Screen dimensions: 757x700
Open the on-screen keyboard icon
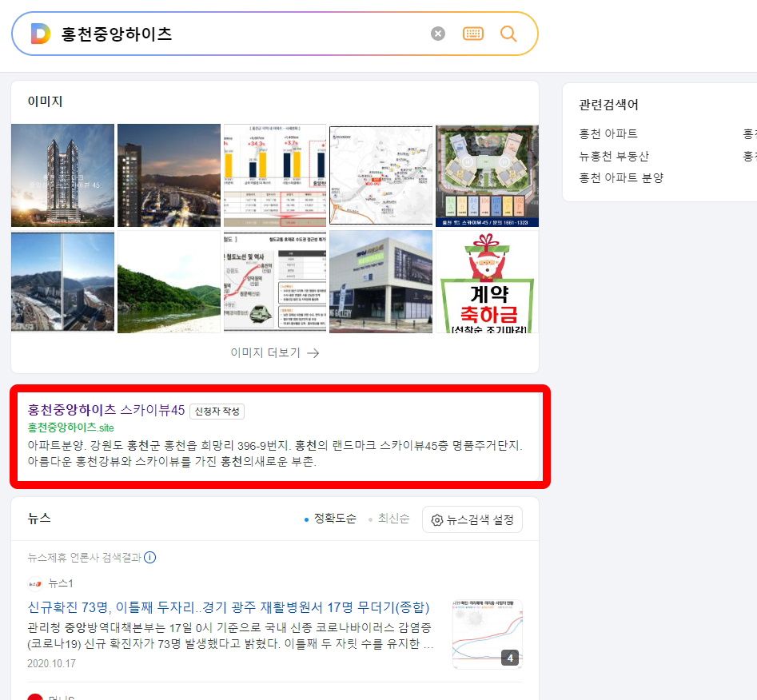pos(473,34)
